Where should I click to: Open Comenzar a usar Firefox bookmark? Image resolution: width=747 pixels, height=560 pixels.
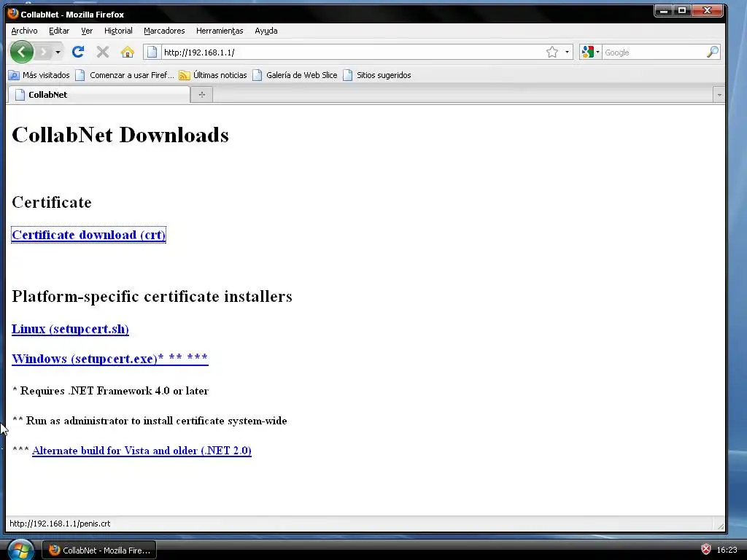[x=125, y=75]
